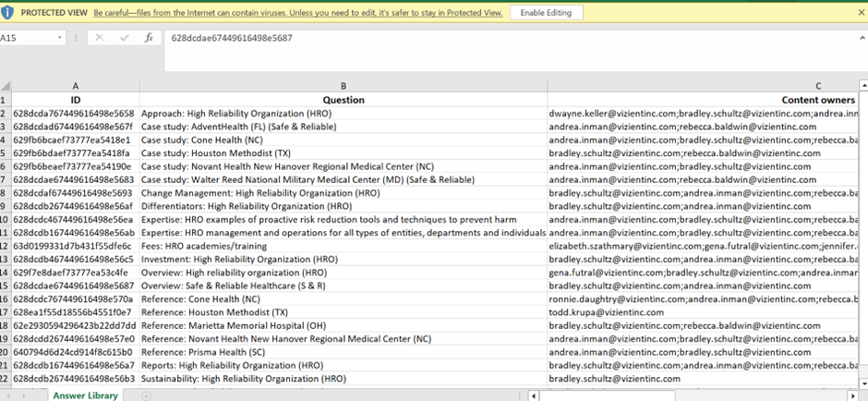Click next sheet navigation arrow
This screenshot has width=868, height=401.
pos(23,396)
